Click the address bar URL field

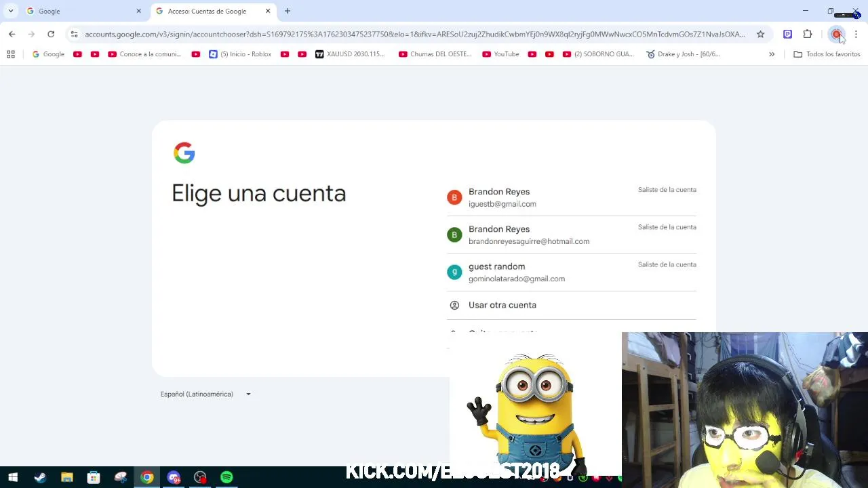tap(414, 34)
